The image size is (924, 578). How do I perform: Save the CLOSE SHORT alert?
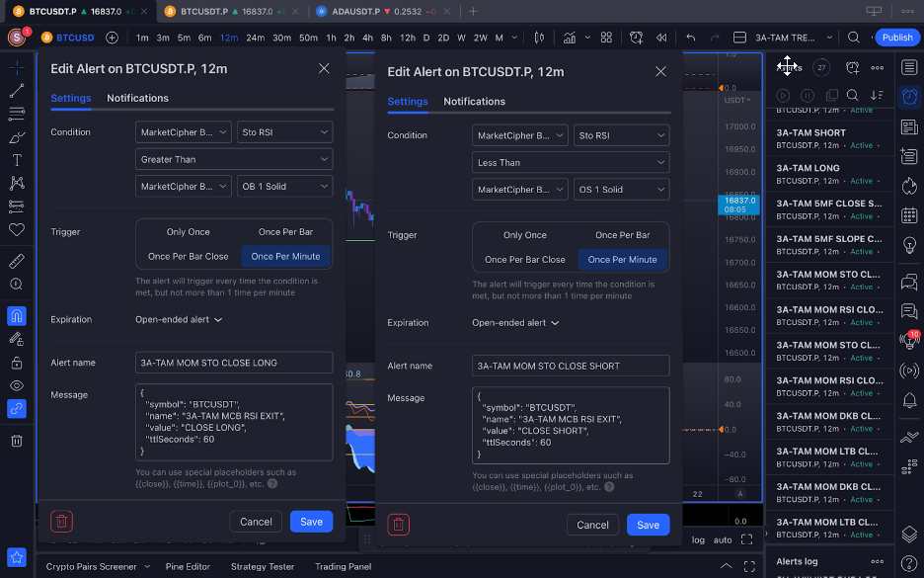coord(649,525)
